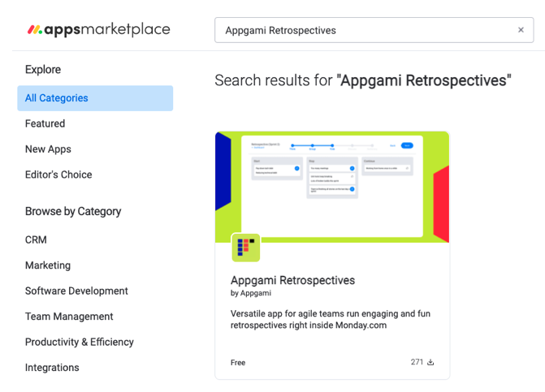
Task: Browse the CRM category
Action: point(36,240)
